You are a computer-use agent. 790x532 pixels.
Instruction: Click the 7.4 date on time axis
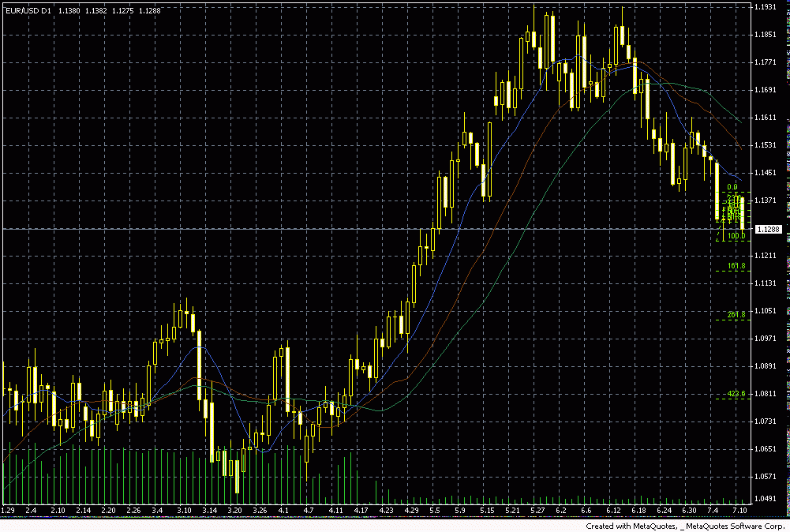pos(713,511)
